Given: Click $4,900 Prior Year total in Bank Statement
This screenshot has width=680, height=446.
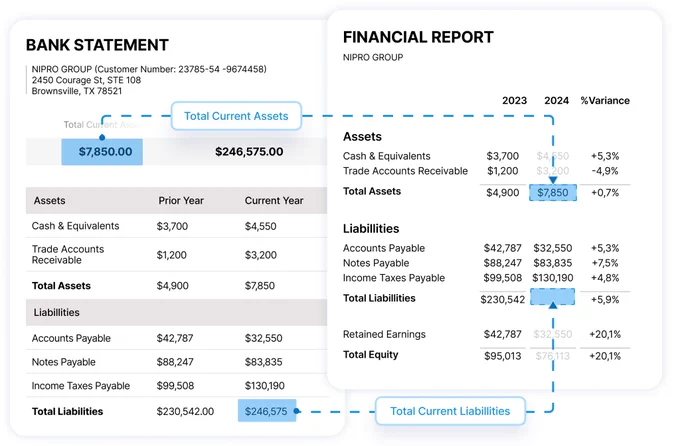Looking at the screenshot, I should pyautogui.click(x=172, y=285).
